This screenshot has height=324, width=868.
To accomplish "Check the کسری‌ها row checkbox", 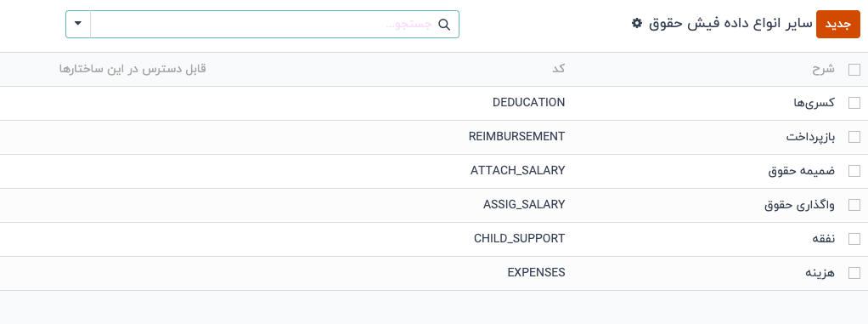I will [x=854, y=103].
